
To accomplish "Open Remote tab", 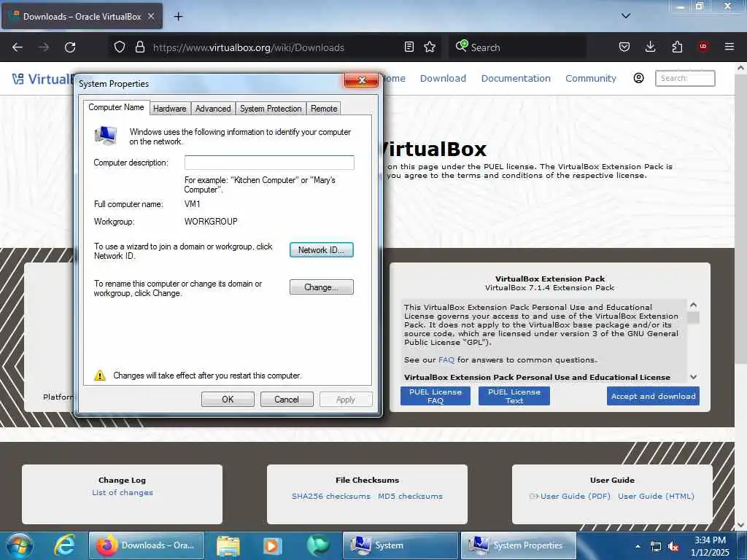I will tap(324, 109).
